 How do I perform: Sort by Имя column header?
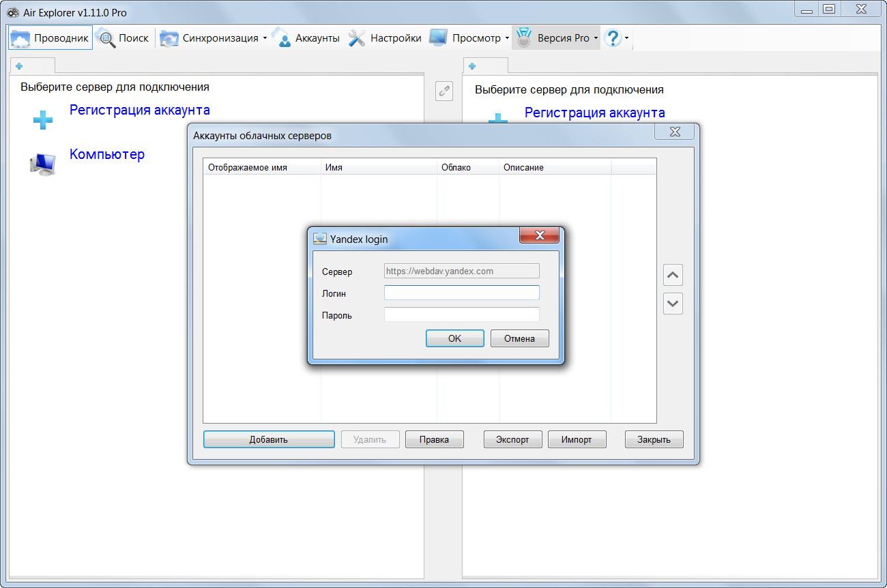coord(379,167)
